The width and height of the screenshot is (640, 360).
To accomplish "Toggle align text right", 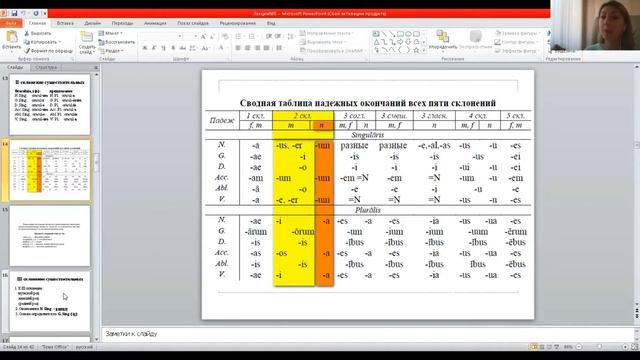I will [257, 48].
